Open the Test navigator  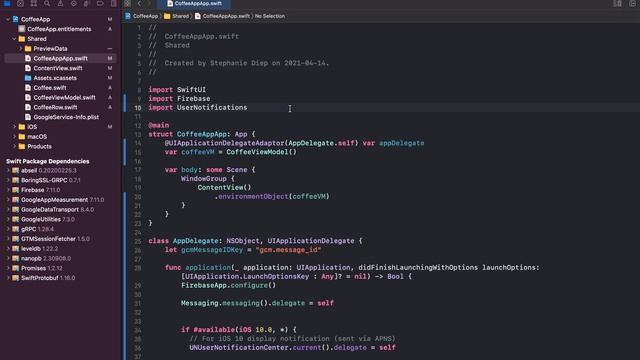73,3
